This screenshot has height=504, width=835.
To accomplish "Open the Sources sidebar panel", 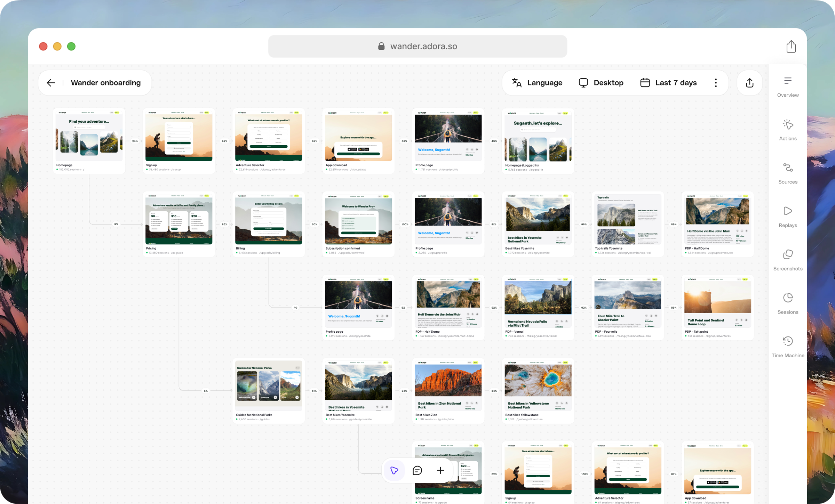I will coord(788,173).
